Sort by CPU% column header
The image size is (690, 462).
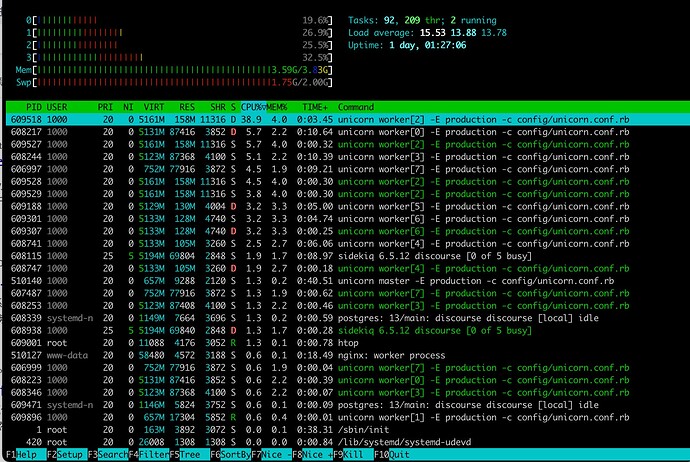(x=253, y=107)
